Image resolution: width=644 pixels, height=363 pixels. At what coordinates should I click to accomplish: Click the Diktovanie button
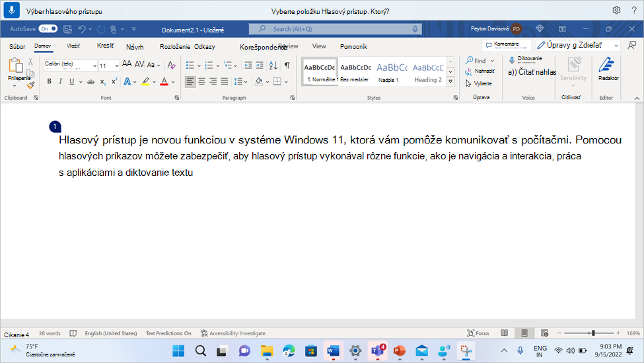point(525,60)
